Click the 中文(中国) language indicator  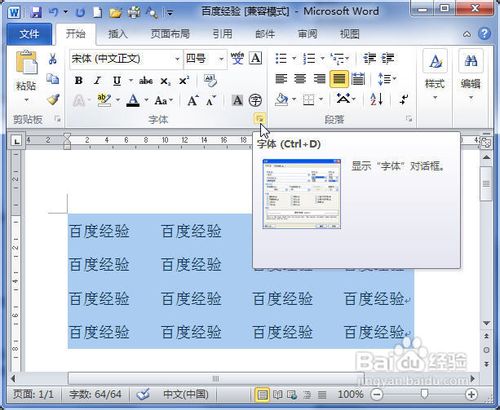[186, 395]
